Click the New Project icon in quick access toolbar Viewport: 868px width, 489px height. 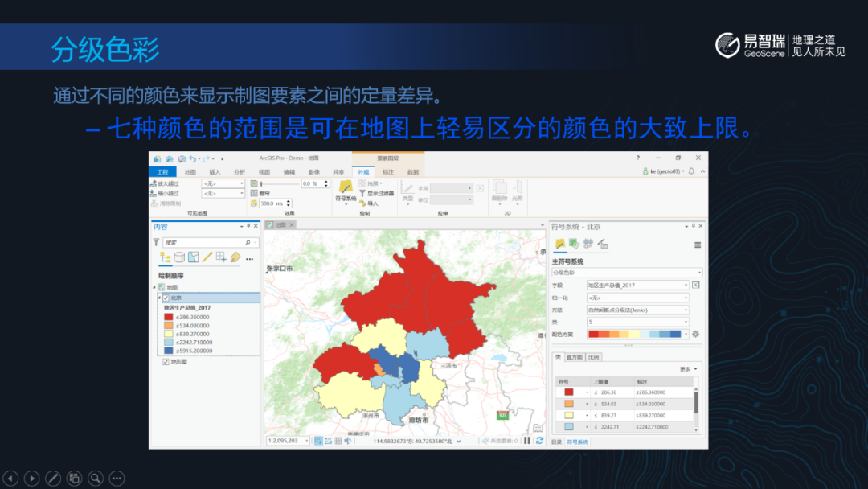158,159
